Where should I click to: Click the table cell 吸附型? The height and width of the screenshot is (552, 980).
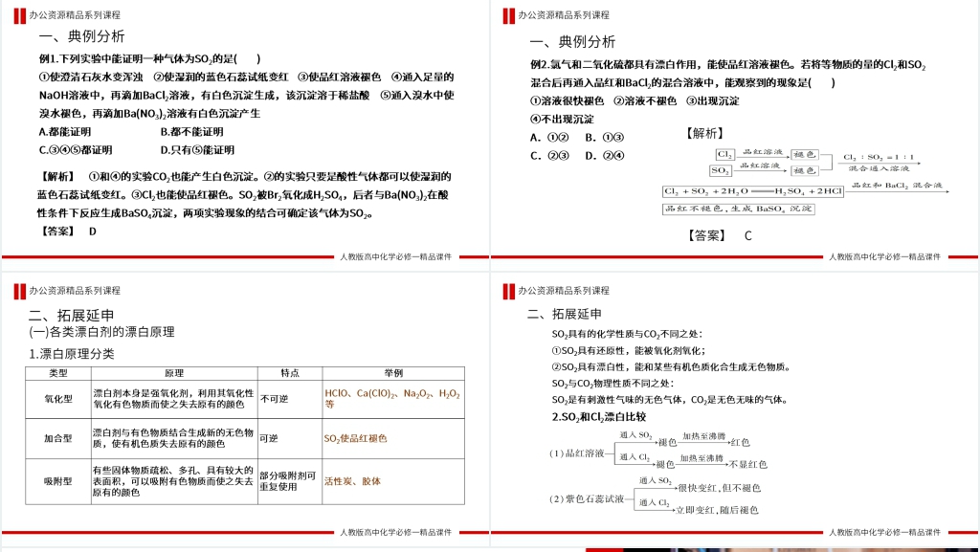58,481
